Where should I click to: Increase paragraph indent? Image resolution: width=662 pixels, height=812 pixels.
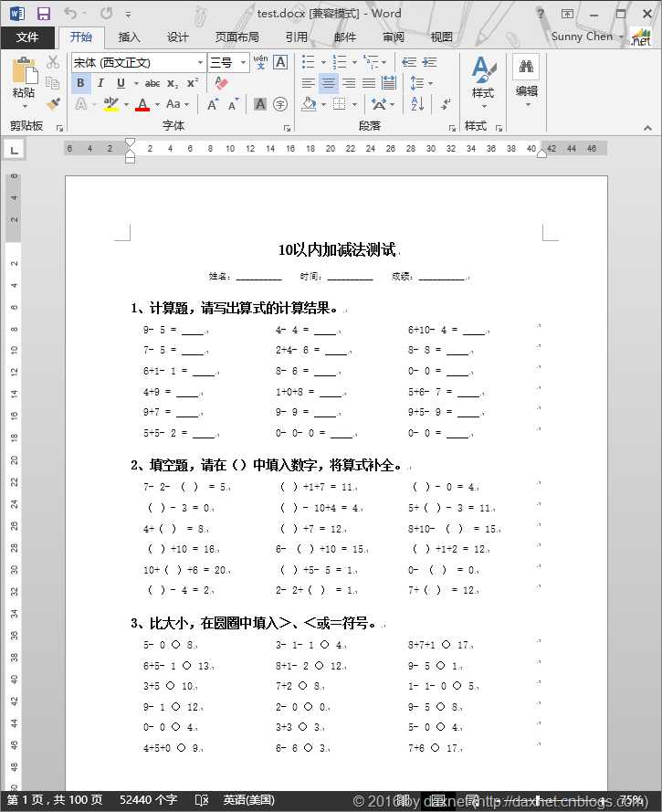(429, 62)
